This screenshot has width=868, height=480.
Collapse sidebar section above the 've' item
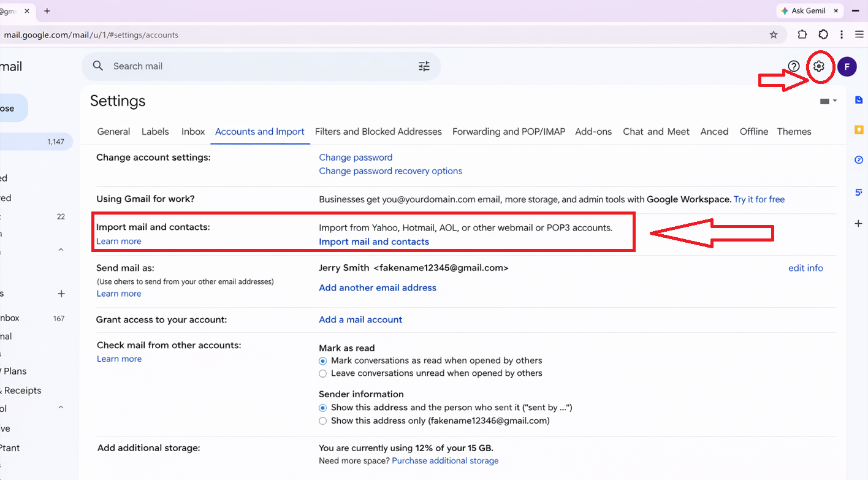click(61, 408)
